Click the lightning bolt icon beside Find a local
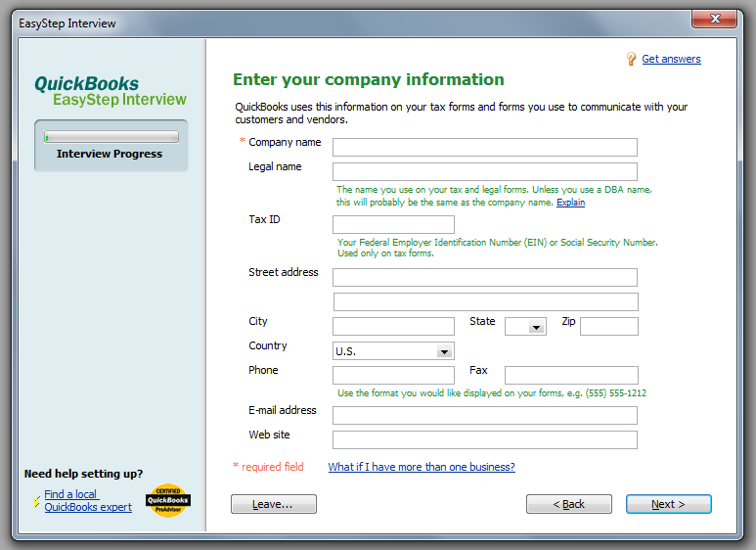 [x=36, y=501]
